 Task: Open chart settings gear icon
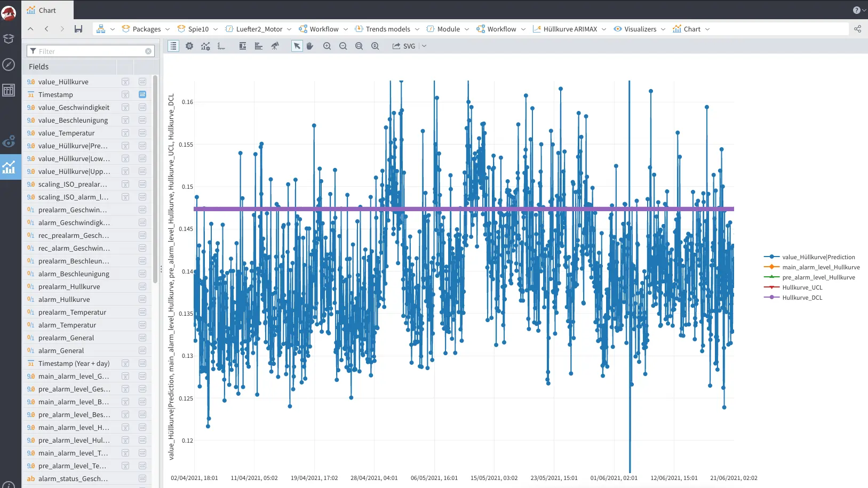pyautogui.click(x=189, y=46)
